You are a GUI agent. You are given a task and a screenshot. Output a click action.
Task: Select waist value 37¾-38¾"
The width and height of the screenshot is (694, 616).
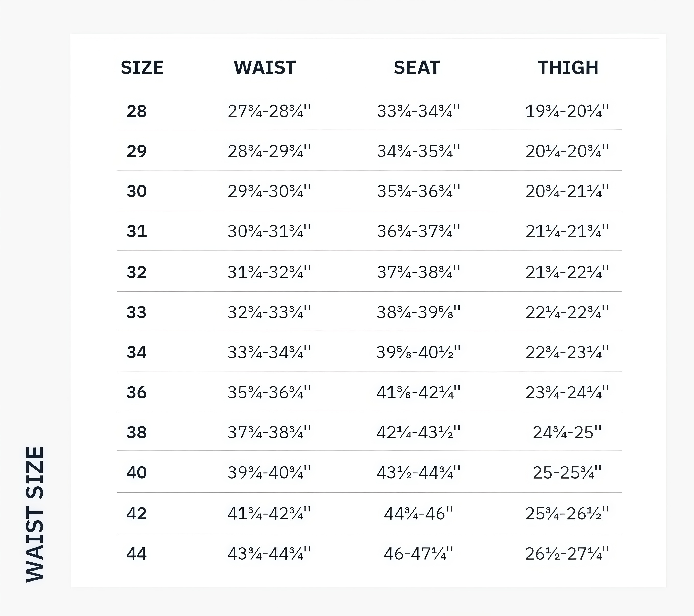(x=269, y=432)
